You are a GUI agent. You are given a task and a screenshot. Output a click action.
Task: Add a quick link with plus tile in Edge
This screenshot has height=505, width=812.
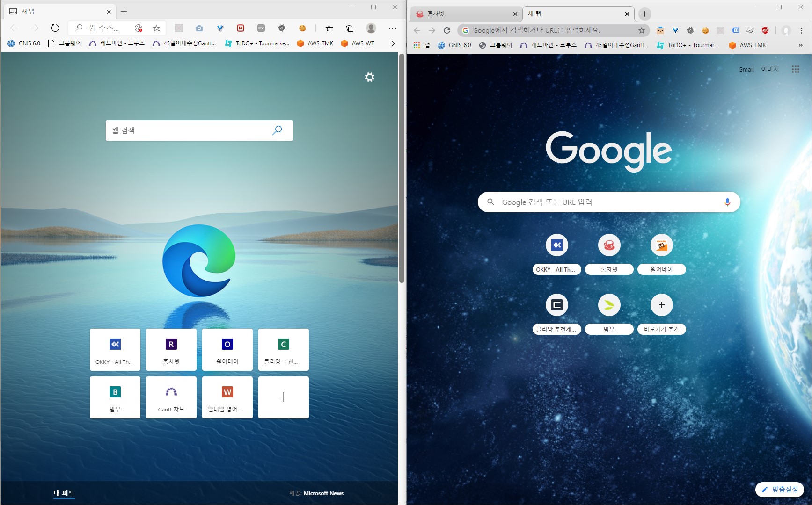(284, 397)
